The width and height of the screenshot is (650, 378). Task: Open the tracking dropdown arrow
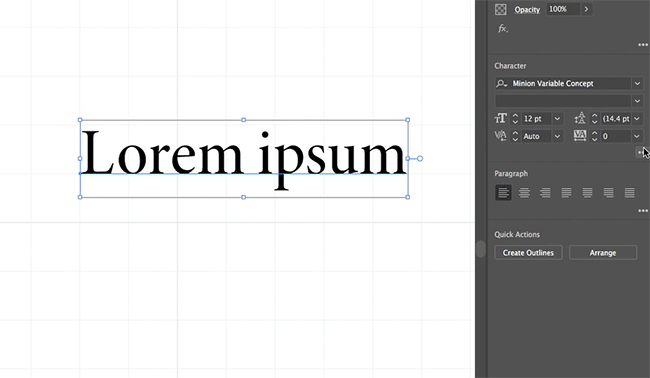[x=637, y=136]
